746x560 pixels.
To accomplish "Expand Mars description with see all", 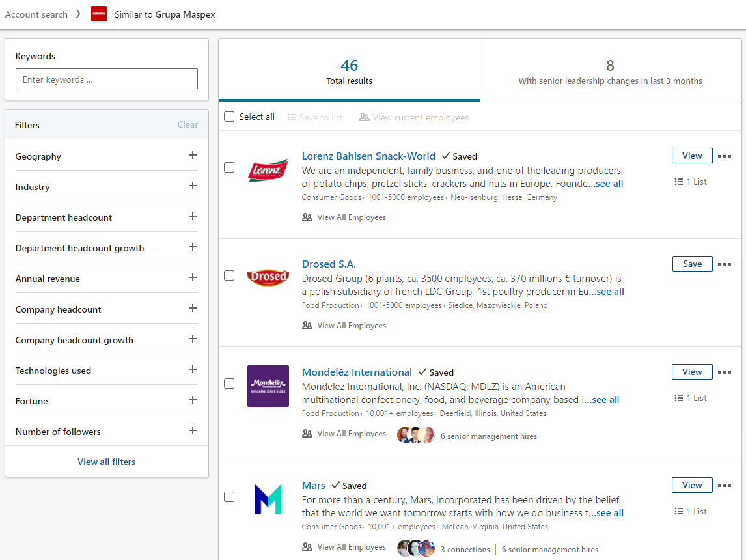I will tap(606, 513).
